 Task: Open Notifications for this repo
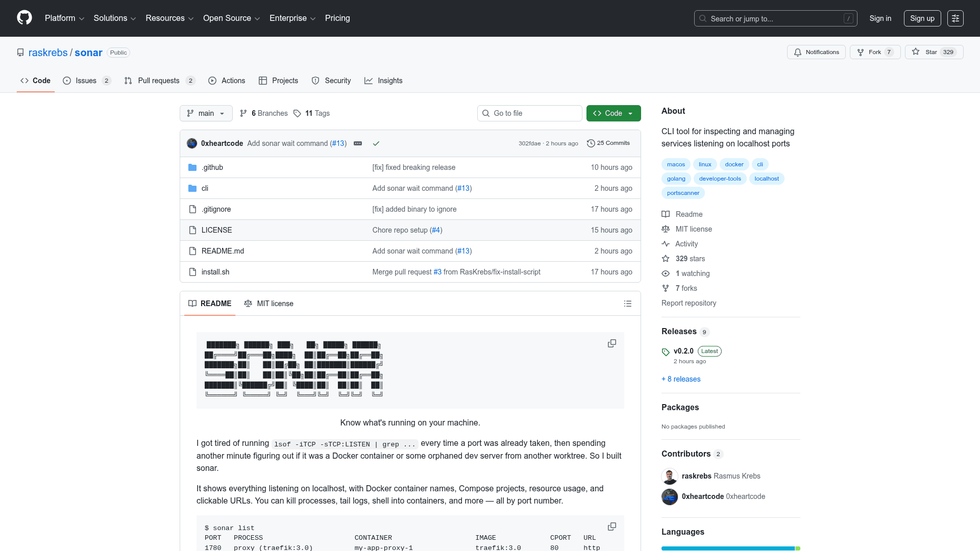(x=816, y=52)
